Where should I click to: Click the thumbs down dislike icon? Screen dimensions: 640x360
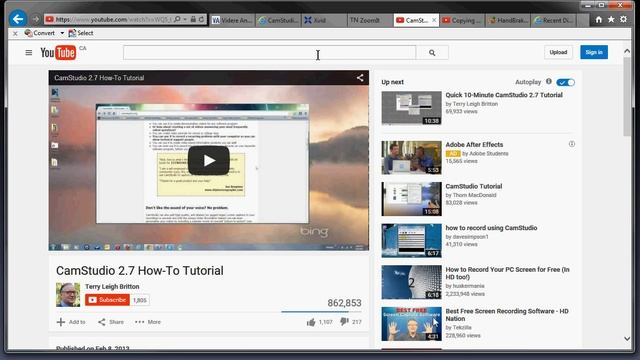(x=344, y=322)
